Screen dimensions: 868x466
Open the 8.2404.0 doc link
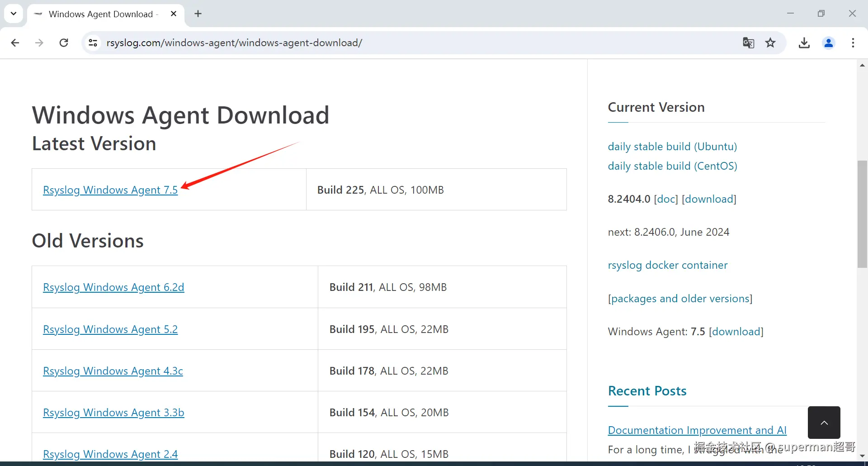tap(666, 199)
